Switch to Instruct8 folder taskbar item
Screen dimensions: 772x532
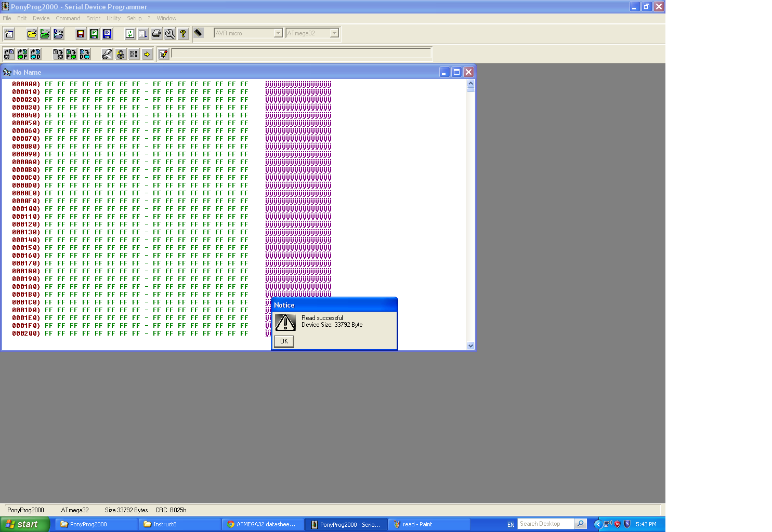[179, 524]
